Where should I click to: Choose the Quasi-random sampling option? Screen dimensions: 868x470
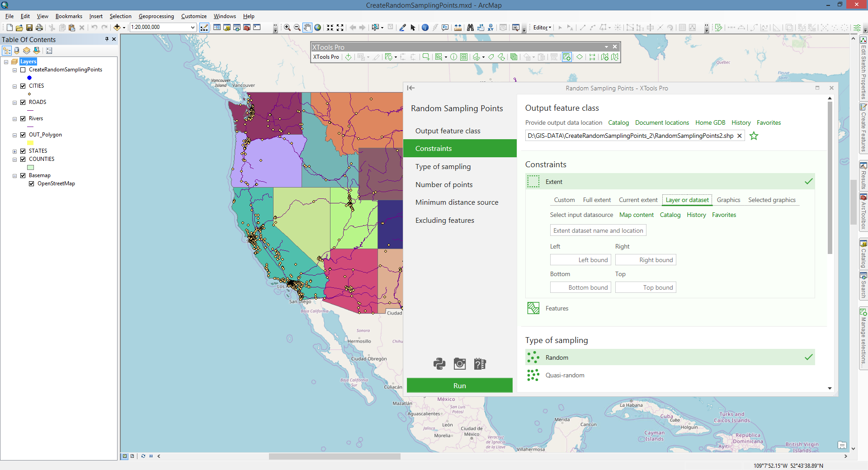click(670, 375)
